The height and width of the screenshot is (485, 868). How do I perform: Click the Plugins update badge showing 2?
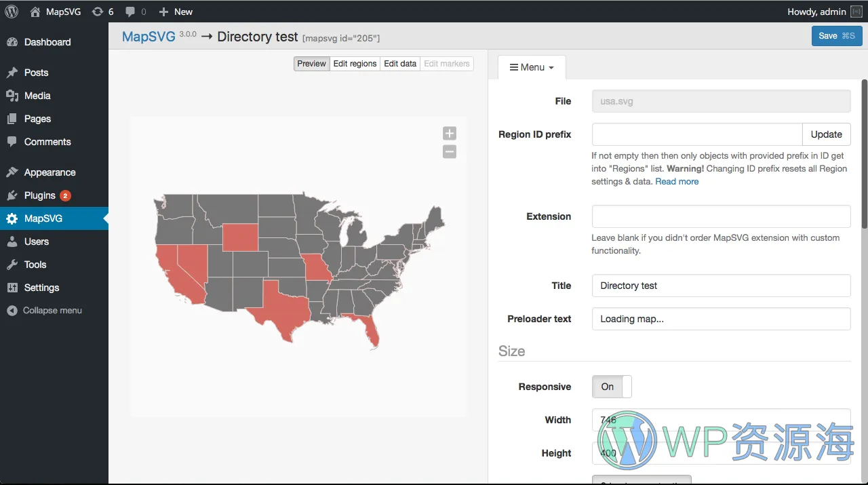[65, 195]
